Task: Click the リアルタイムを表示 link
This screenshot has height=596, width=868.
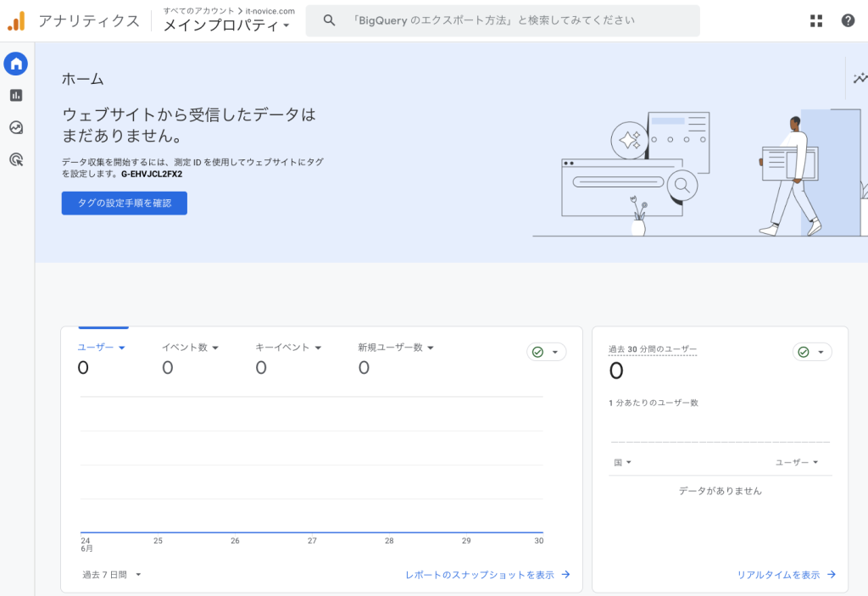Action: coord(781,574)
